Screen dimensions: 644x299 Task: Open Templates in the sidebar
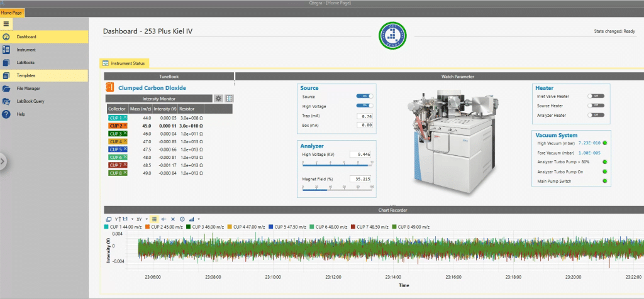44,75
